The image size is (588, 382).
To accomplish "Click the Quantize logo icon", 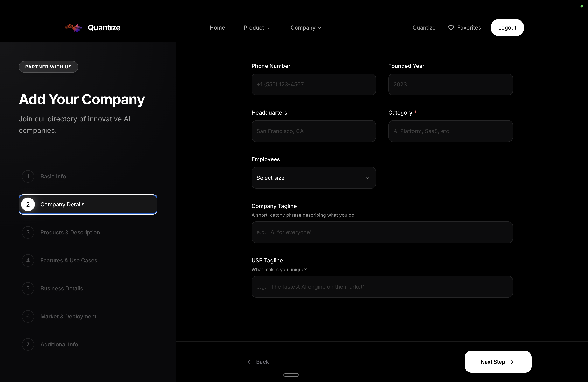I will (73, 28).
